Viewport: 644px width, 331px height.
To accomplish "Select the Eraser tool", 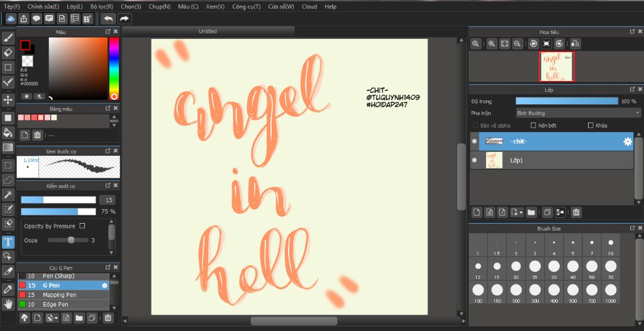I will (x=8, y=53).
